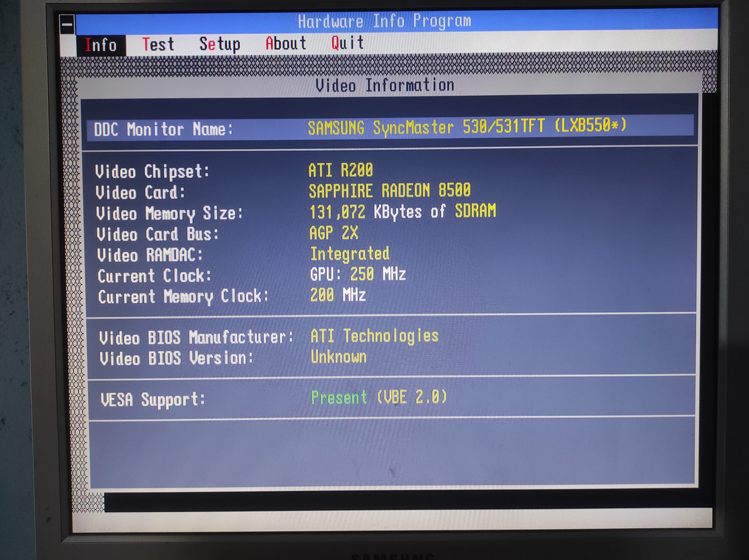Click the VESA Support Present value

click(378, 398)
